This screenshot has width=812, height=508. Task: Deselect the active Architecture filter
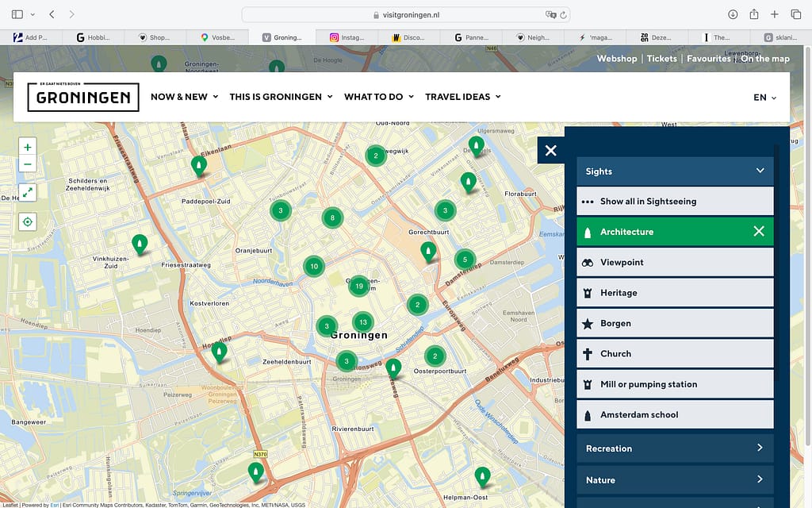click(758, 231)
